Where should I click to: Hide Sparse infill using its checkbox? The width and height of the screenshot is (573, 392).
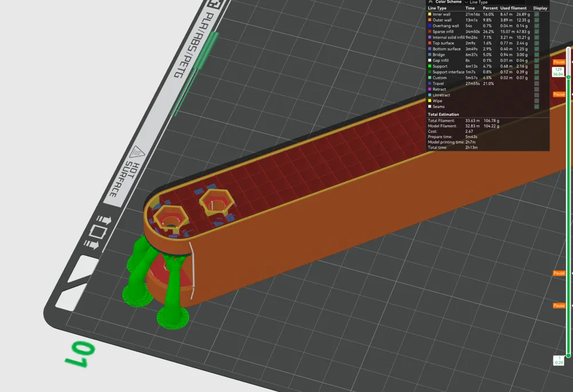[536, 32]
